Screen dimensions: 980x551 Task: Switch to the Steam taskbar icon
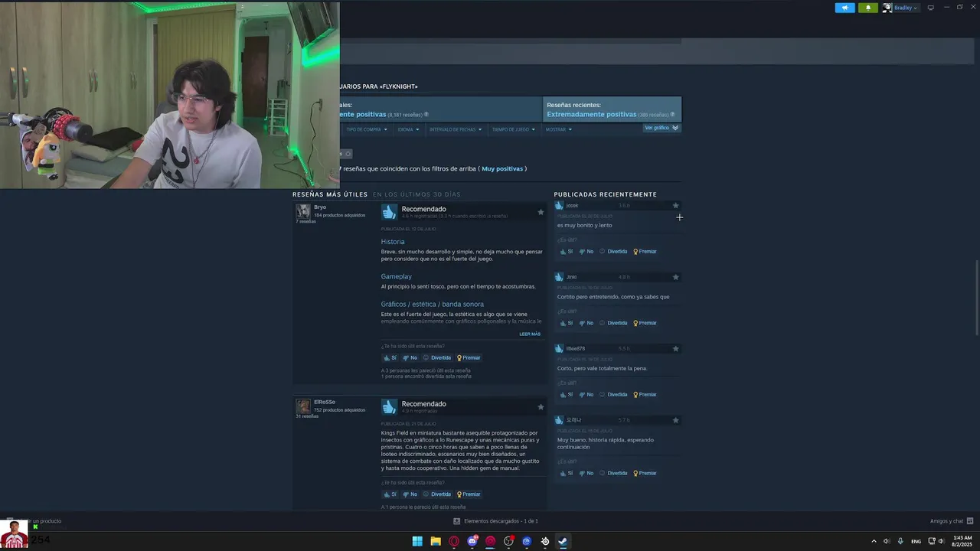[563, 541]
